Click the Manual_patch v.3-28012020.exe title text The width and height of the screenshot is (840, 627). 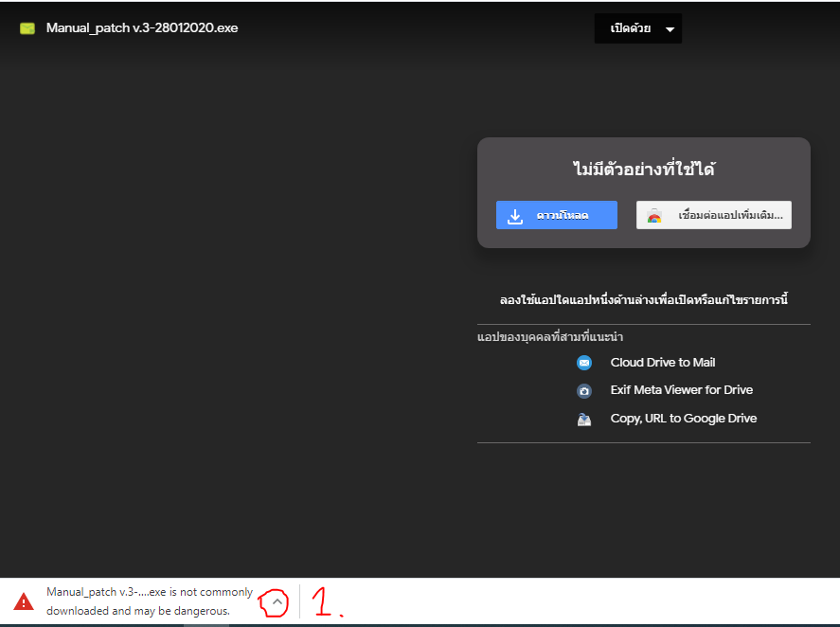click(x=142, y=27)
